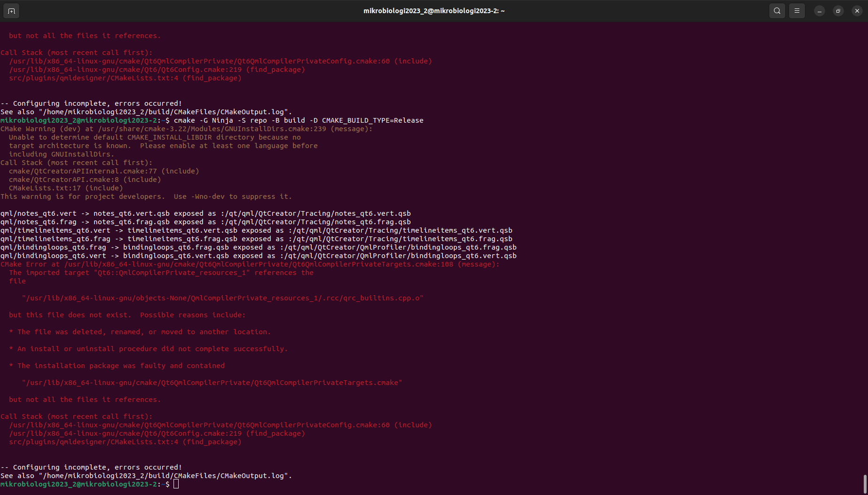Open a new terminal tab
Screen dimensions: 868x495
[11, 11]
